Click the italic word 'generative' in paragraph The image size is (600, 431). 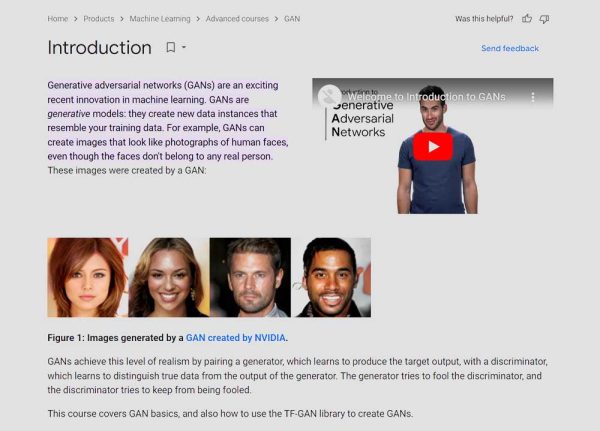pyautogui.click(x=68, y=114)
